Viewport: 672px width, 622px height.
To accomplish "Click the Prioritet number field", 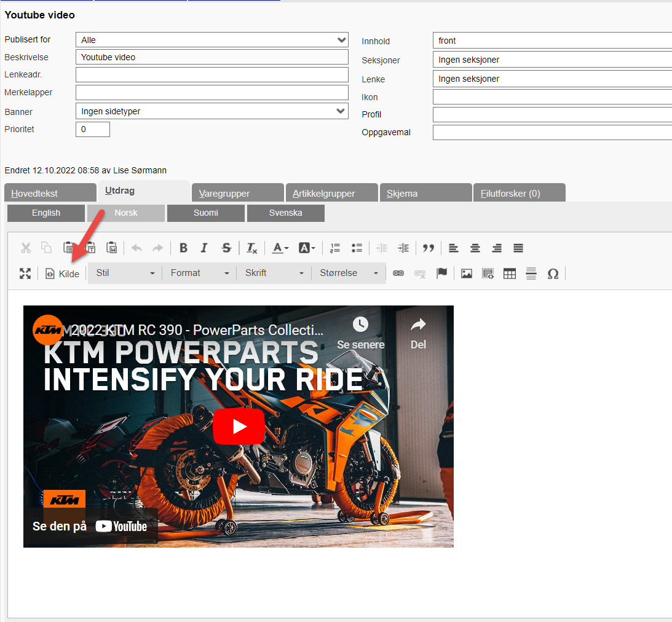I will [x=93, y=129].
